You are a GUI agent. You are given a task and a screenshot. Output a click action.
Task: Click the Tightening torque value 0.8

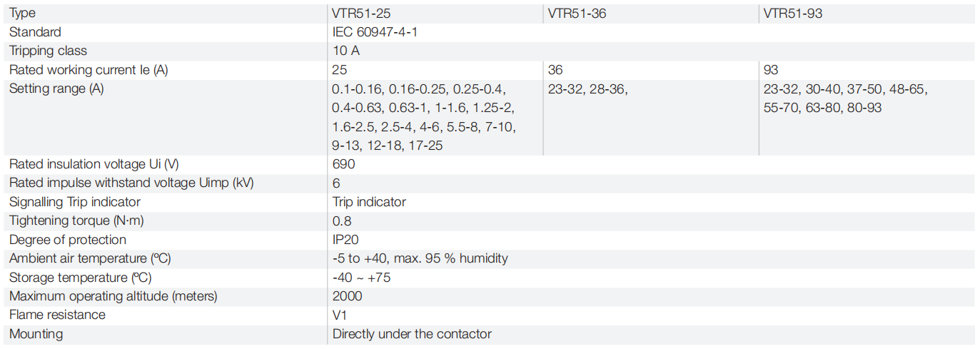pos(342,221)
